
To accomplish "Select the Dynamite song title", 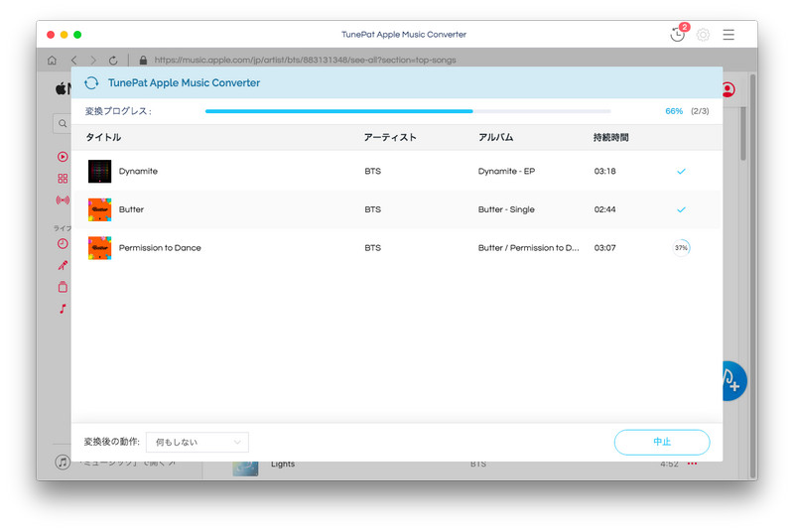I will click(x=138, y=171).
